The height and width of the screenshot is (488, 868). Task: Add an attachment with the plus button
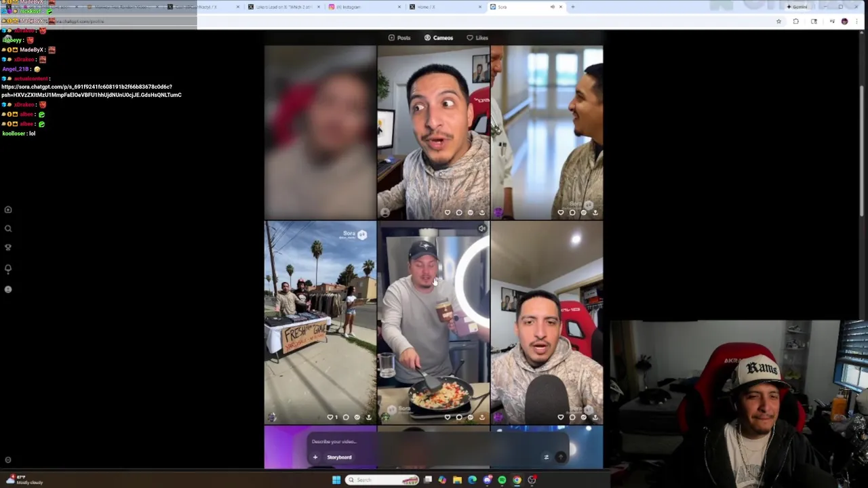pyautogui.click(x=315, y=457)
